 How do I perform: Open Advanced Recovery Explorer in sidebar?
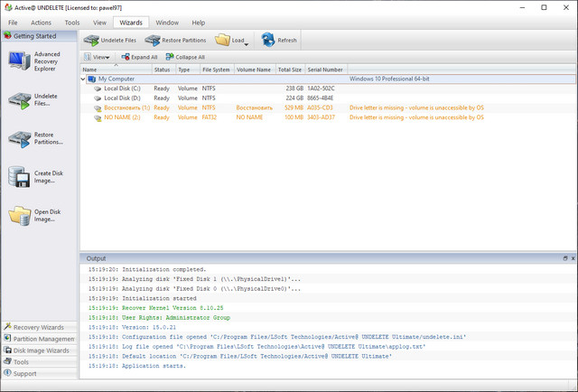pos(20,61)
